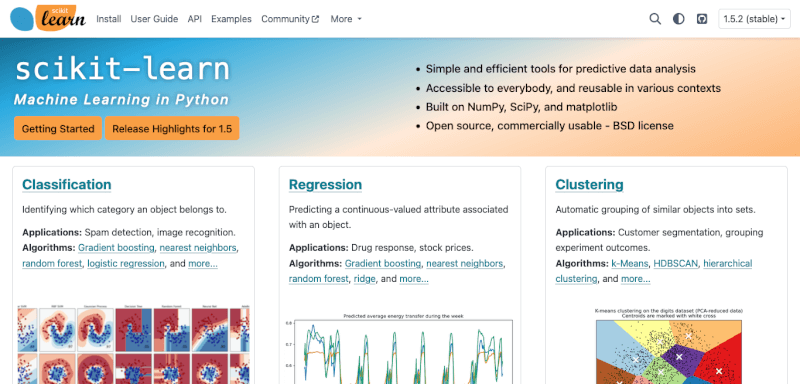Expand the 1.5.2 (stable) version dropdown
The width and height of the screenshot is (800, 384).
click(x=754, y=19)
